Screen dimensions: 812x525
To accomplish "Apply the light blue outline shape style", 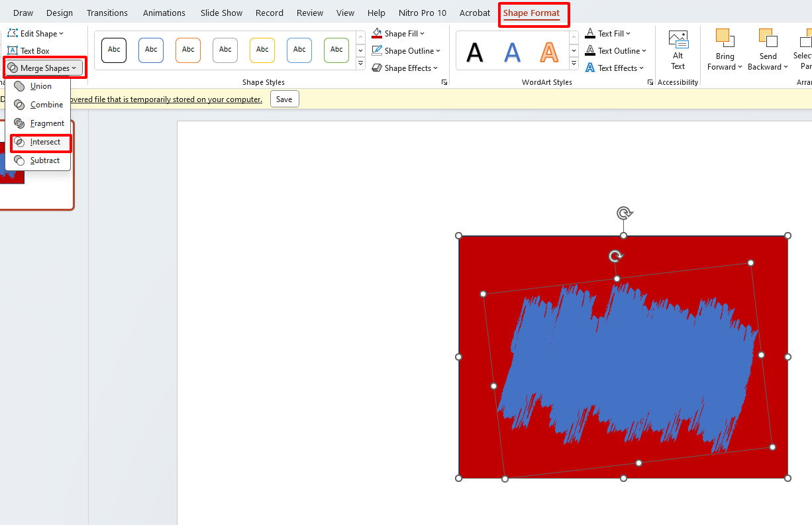I will (299, 50).
